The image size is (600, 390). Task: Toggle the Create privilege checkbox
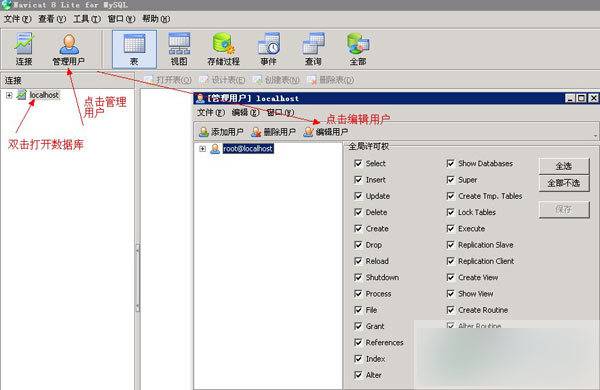358,228
